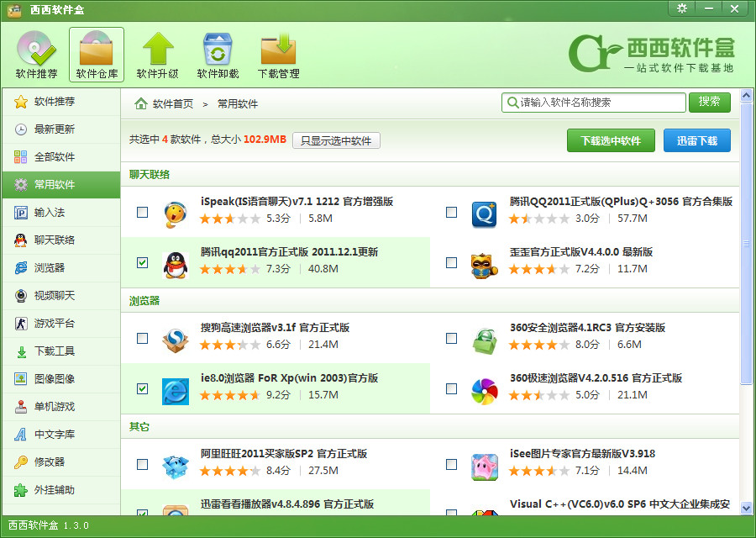Click the vertical scrollbar thumb
756x538 pixels.
pos(746,244)
